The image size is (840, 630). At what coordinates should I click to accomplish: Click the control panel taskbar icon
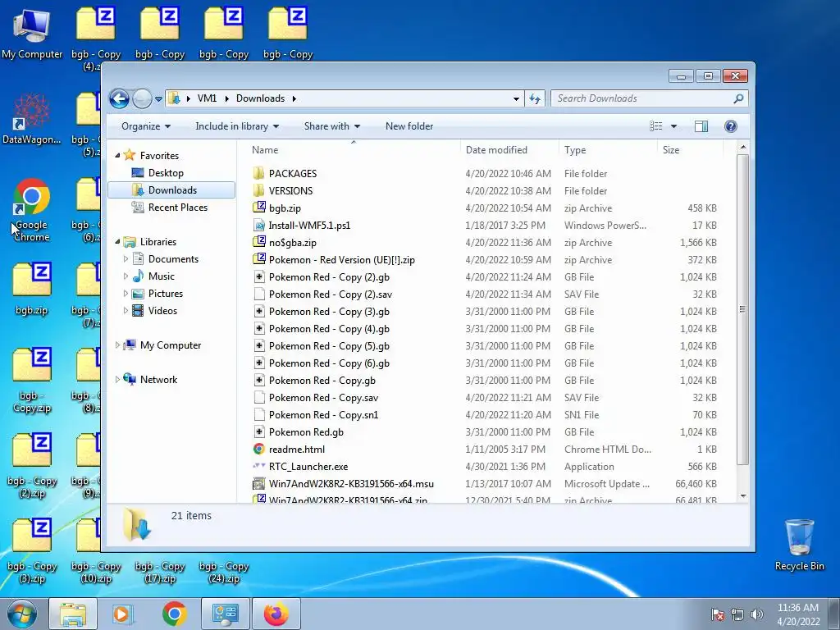pyautogui.click(x=225, y=614)
